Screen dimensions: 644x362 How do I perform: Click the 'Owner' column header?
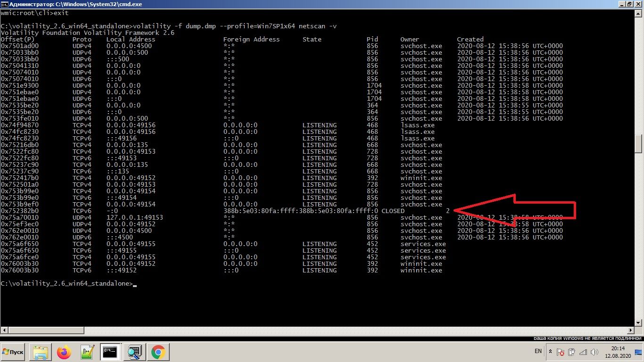point(410,39)
